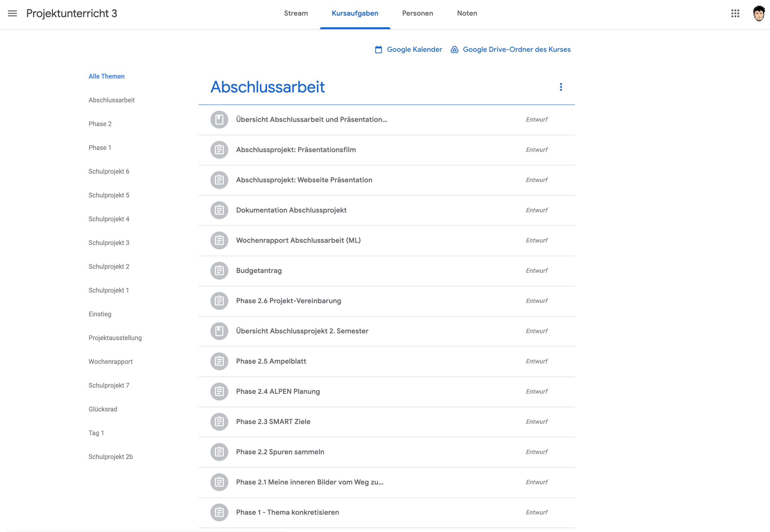Open the hamburger main menu
Viewport: 770px width, 532px height.
click(x=12, y=13)
